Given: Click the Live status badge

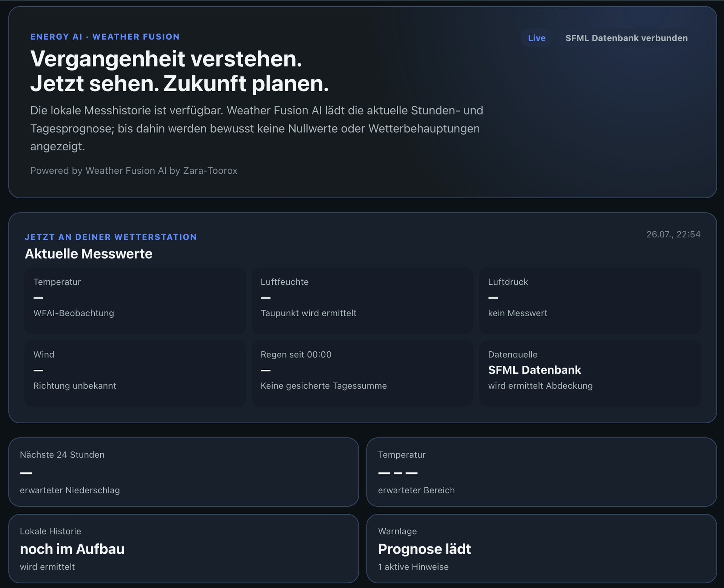Looking at the screenshot, I should click(x=537, y=38).
